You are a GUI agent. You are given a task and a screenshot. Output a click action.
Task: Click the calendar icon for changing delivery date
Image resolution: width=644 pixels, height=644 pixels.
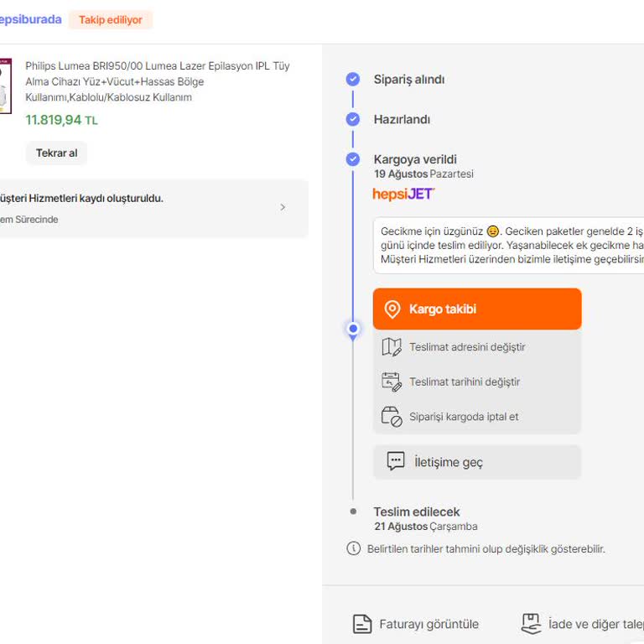click(x=392, y=382)
